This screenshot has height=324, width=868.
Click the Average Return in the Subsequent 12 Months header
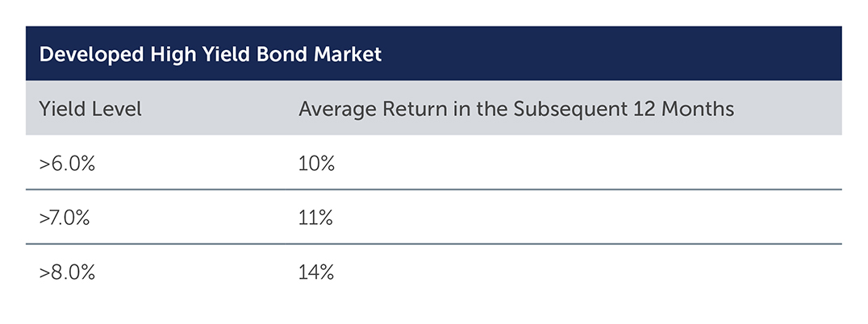coord(516,109)
